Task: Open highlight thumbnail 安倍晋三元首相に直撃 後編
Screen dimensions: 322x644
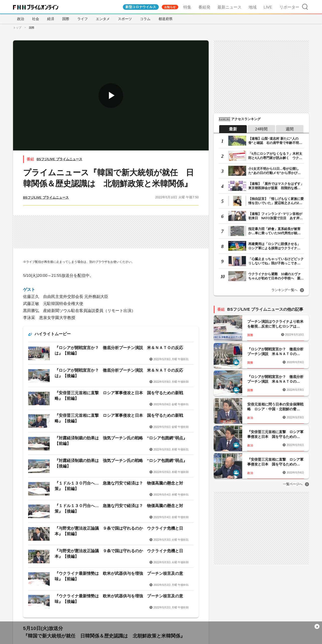Action: pos(39,421)
